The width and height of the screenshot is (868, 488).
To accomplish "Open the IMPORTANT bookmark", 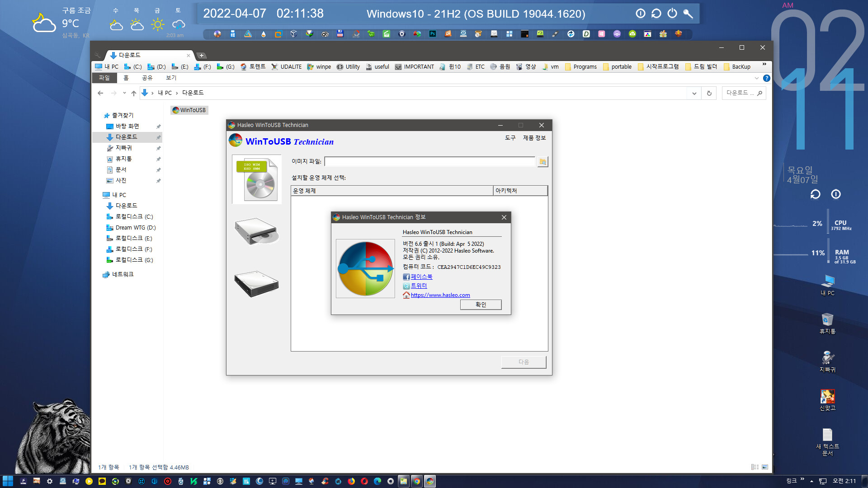I will (415, 67).
